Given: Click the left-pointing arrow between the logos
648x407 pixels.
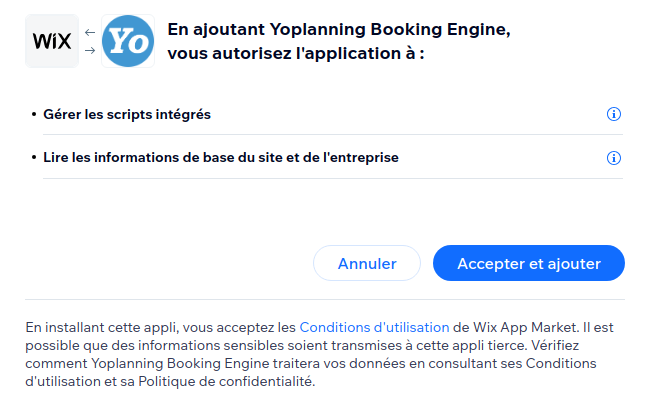Looking at the screenshot, I should pyautogui.click(x=90, y=32).
